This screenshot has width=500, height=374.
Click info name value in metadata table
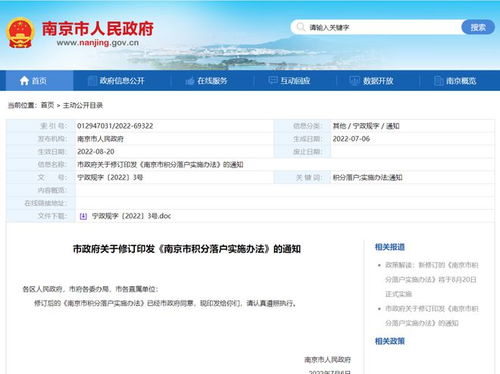pyautogui.click(x=160, y=165)
